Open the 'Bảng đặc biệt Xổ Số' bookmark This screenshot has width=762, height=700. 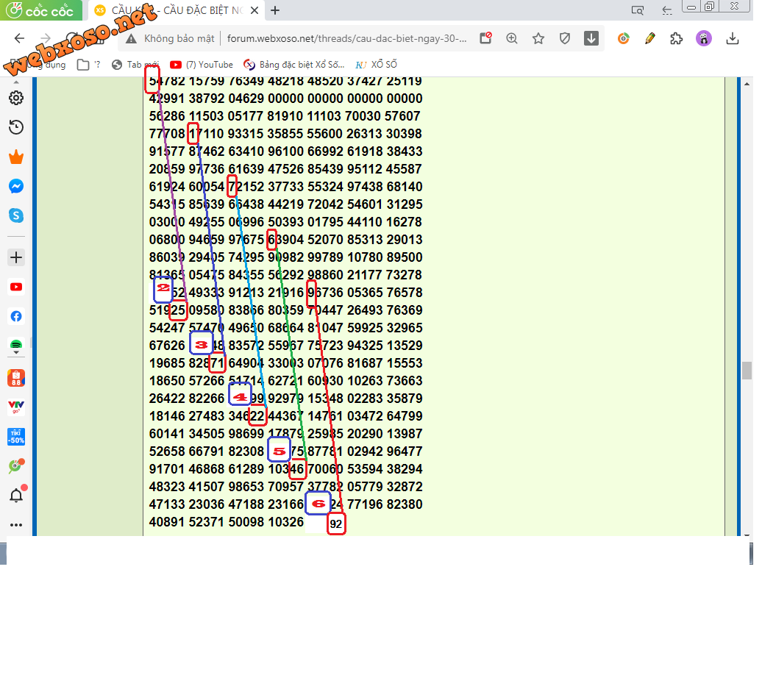tap(294, 65)
